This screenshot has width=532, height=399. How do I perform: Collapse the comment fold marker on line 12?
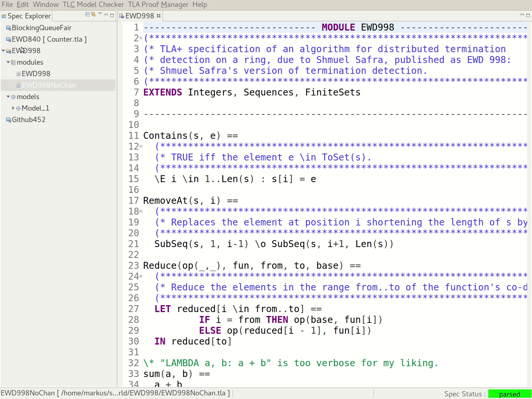pyautogui.click(x=141, y=146)
